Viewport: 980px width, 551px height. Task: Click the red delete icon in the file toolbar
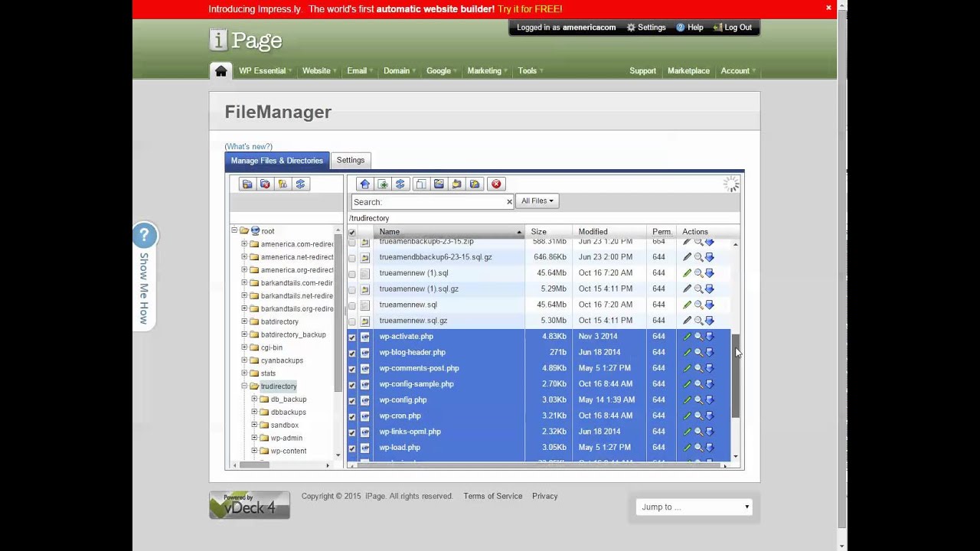tap(496, 184)
